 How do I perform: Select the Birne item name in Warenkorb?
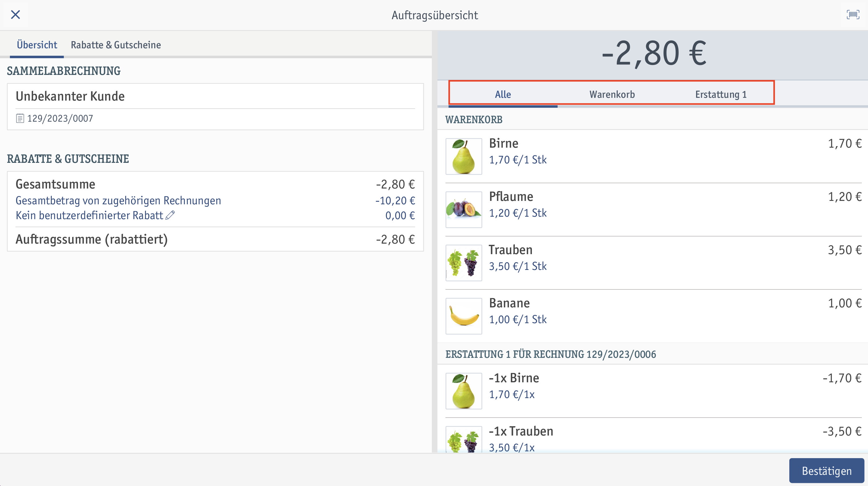(503, 143)
